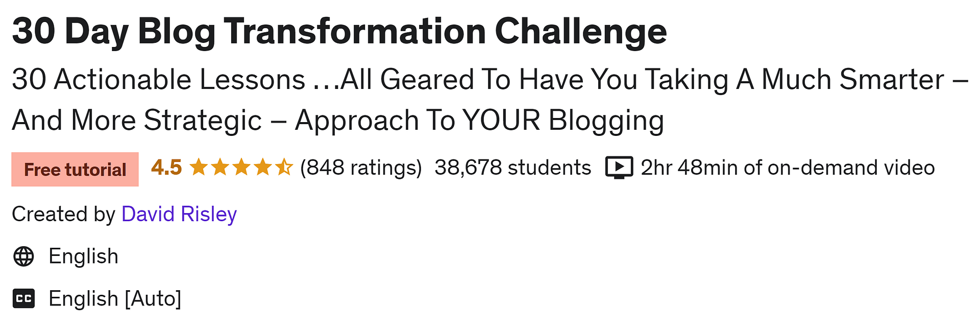980x329 pixels.
Task: Click the first rating star
Action: pyautogui.click(x=198, y=167)
